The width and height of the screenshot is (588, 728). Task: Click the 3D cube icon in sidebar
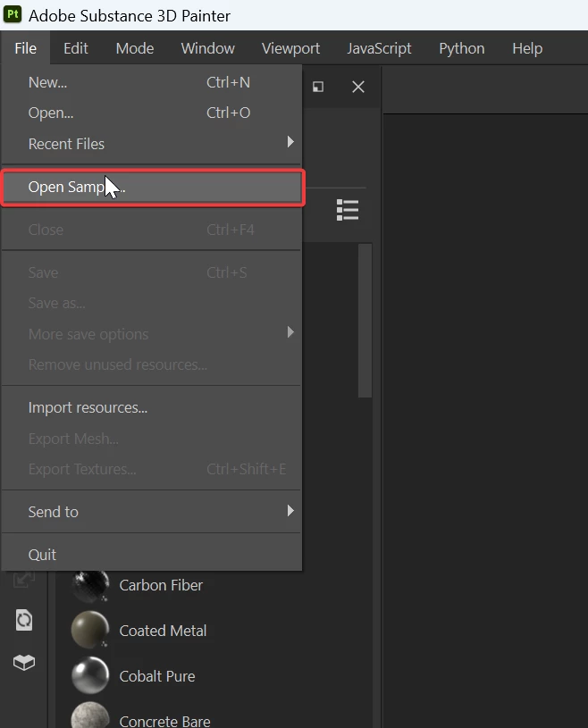click(x=24, y=662)
